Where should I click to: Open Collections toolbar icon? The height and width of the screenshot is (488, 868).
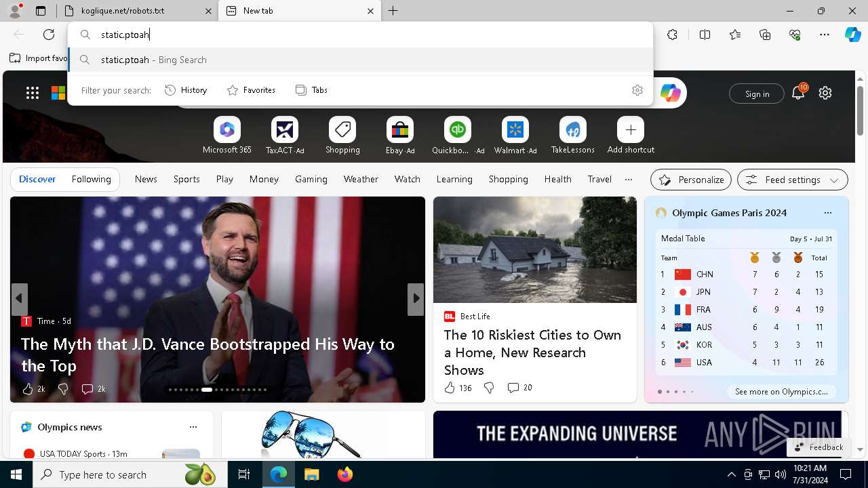765,35
